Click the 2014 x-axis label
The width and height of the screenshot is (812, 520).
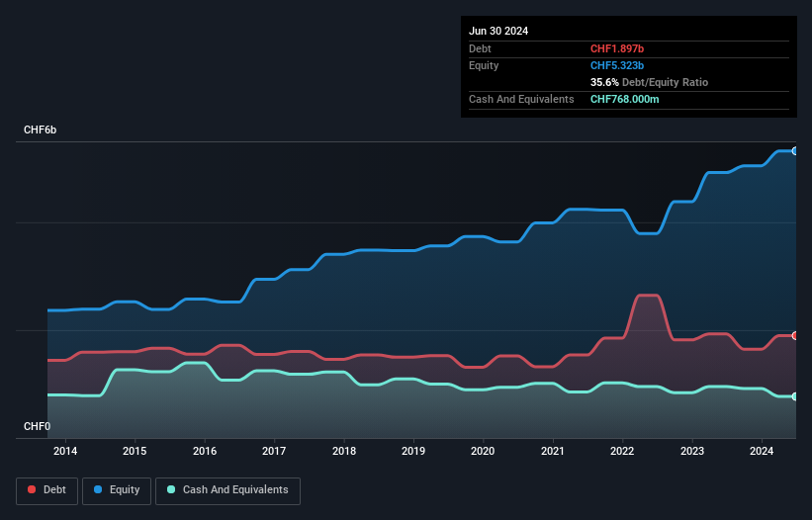tap(65, 451)
